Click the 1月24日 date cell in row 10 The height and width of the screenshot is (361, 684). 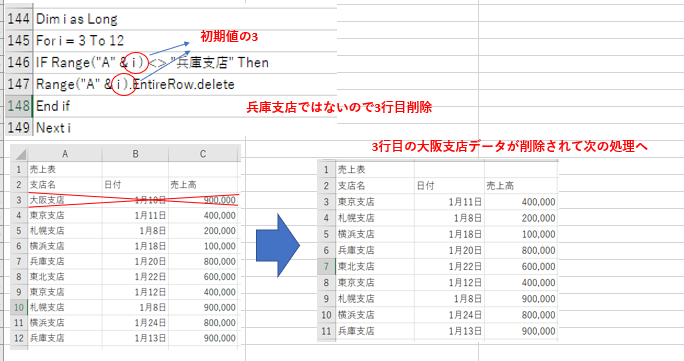449,315
